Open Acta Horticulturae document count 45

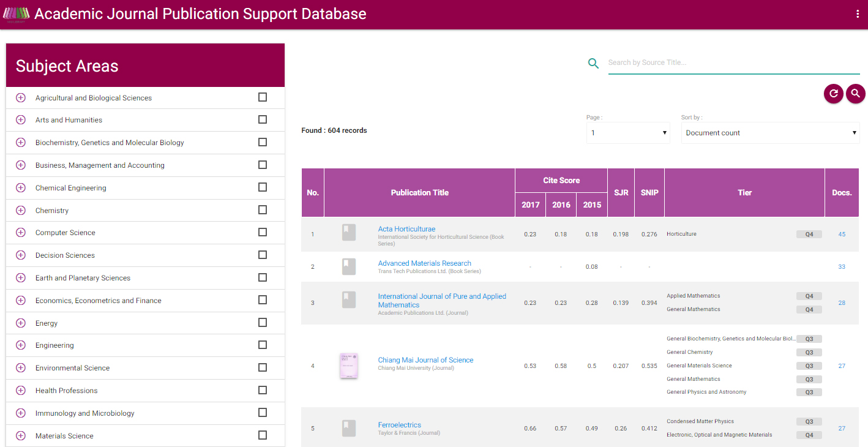(842, 235)
